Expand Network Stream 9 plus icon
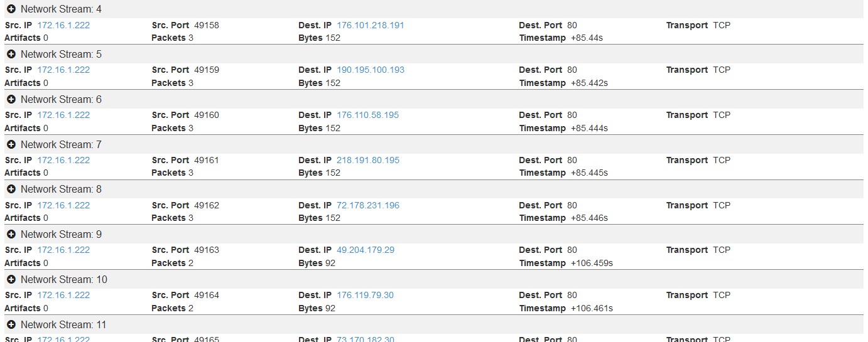 pos(11,235)
